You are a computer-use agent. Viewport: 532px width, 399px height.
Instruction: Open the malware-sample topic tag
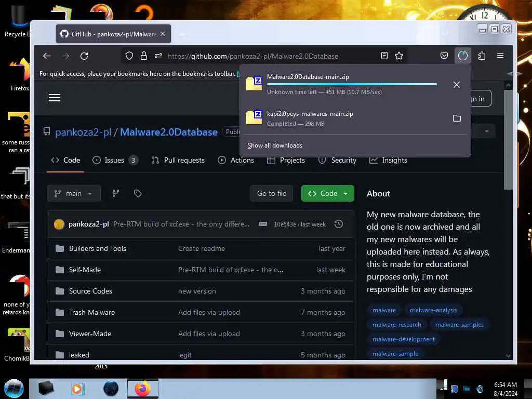[x=395, y=354]
